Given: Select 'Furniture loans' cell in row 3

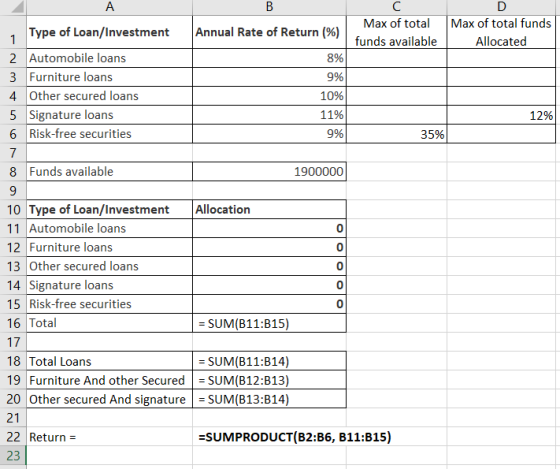Looking at the screenshot, I should click(110, 77).
